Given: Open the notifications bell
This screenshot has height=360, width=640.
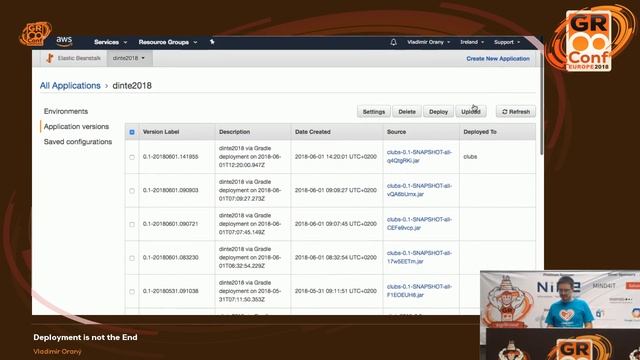Looking at the screenshot, I should tap(393, 42).
